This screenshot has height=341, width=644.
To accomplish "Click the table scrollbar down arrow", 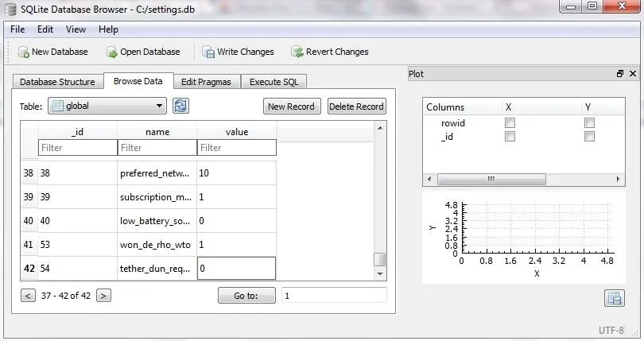I will point(380,274).
